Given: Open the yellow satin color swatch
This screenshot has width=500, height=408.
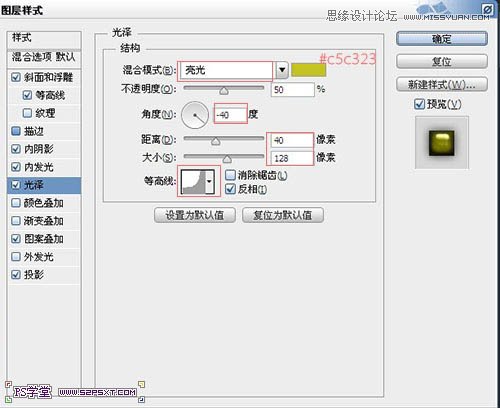Looking at the screenshot, I should [x=308, y=70].
